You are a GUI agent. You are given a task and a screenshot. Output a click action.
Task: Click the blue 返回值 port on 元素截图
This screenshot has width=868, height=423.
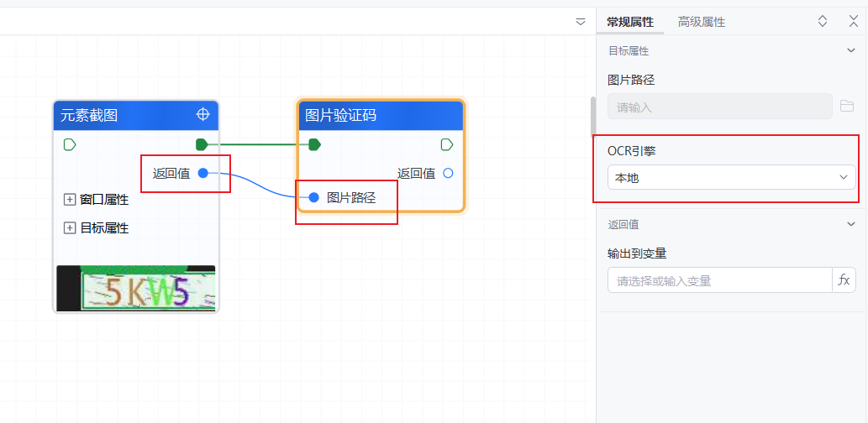[203, 173]
